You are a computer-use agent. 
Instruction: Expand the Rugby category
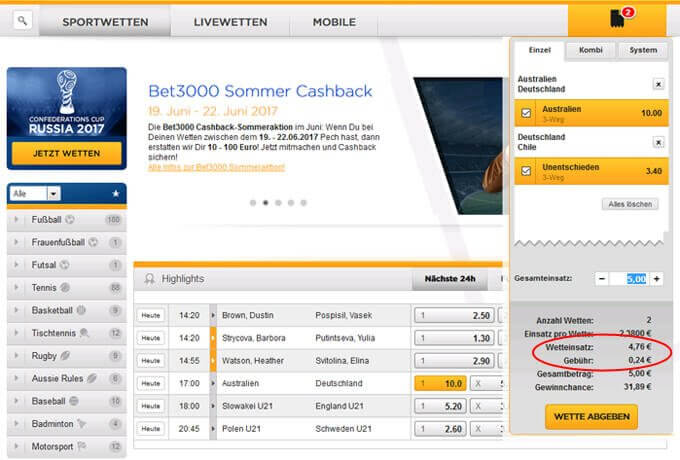(x=16, y=356)
